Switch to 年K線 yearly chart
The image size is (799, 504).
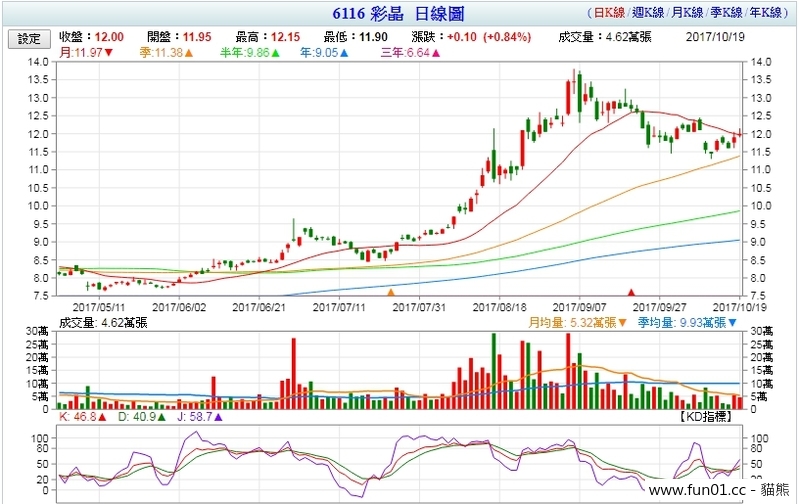(x=765, y=13)
